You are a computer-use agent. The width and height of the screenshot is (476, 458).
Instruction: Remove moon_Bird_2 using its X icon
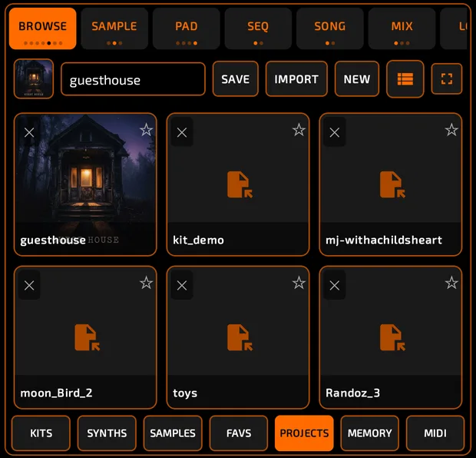[29, 285]
